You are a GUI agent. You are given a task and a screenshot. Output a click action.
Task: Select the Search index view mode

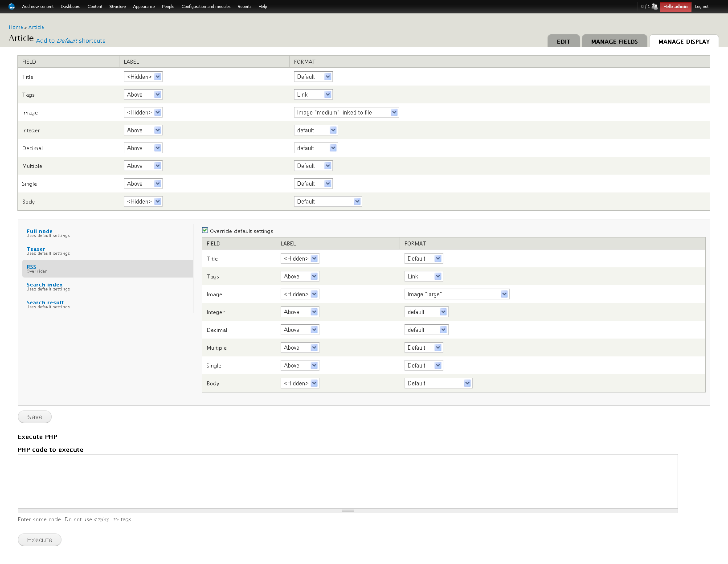(45, 285)
